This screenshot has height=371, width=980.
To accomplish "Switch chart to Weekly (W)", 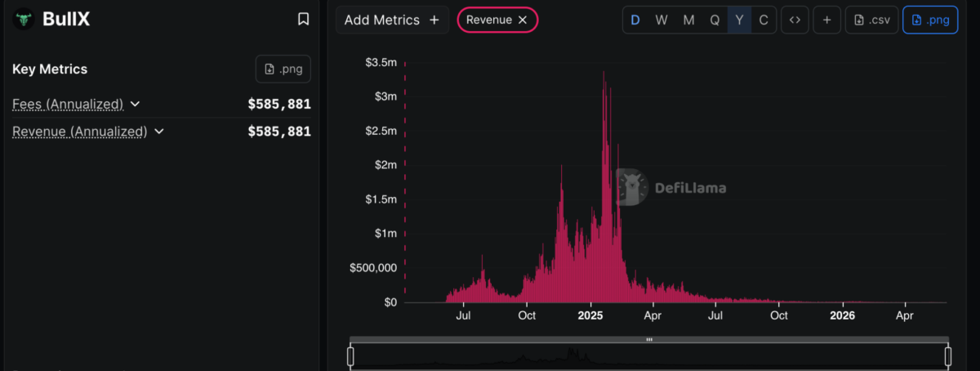I will coord(661,20).
